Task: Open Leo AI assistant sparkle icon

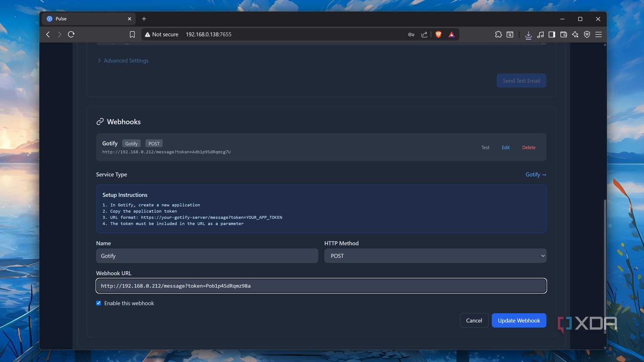Action: 575,34
